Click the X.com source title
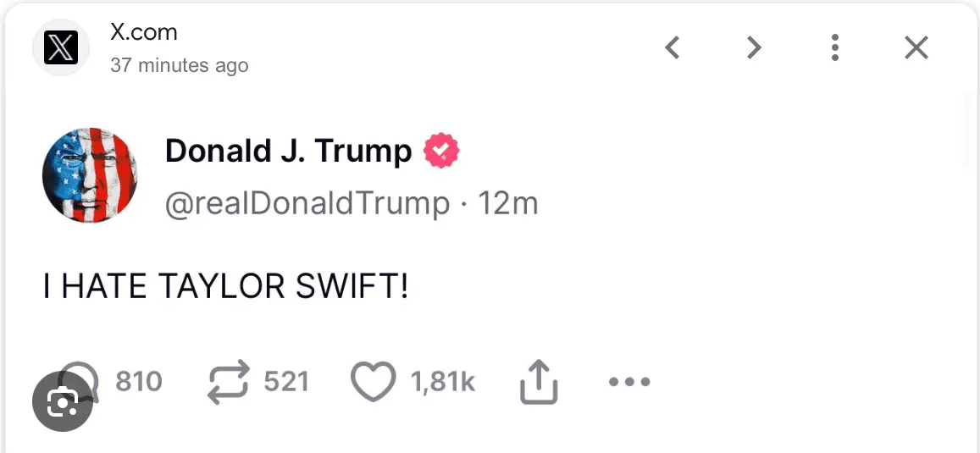The height and width of the screenshot is (453, 980). [x=144, y=33]
